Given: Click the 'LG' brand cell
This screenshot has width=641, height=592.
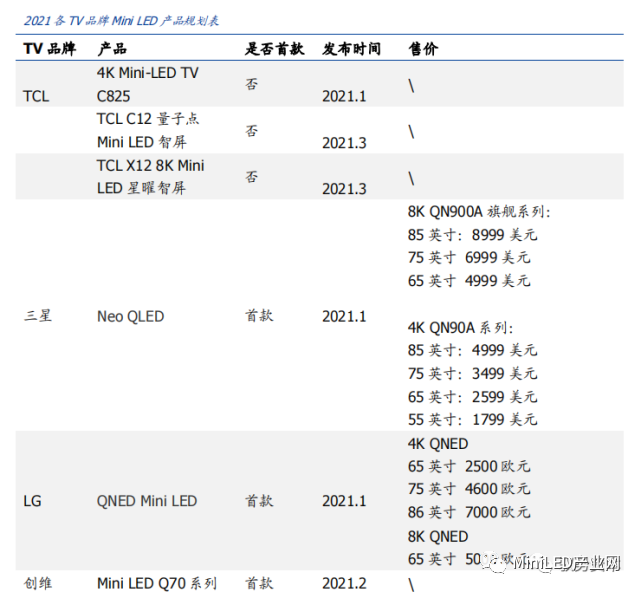Looking at the screenshot, I should pos(32,501).
